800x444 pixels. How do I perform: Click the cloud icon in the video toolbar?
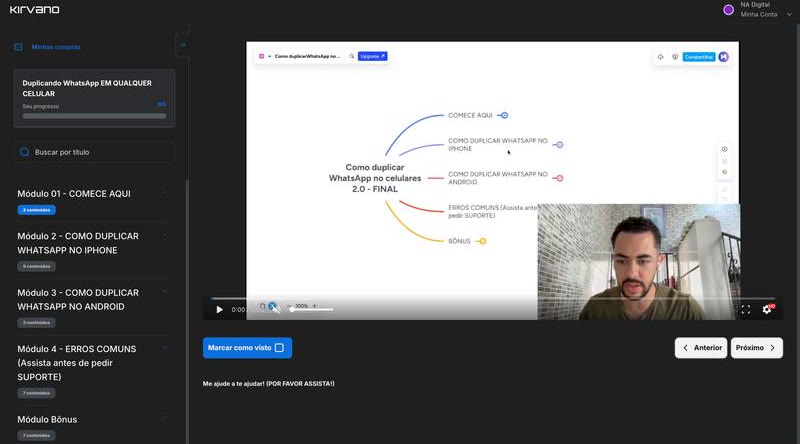point(661,57)
